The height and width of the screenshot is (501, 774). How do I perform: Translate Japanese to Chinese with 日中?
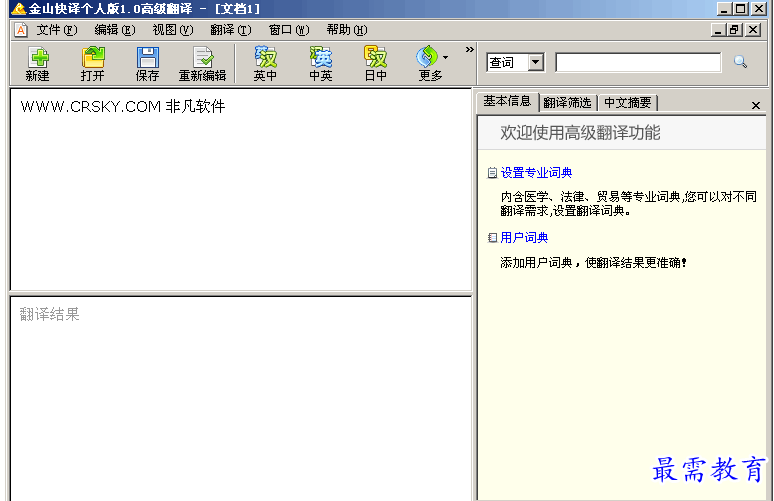click(376, 63)
